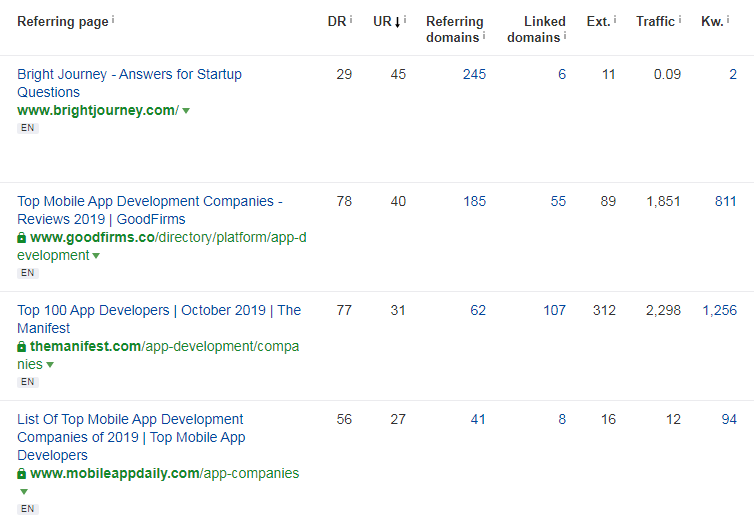Click traffic value 1,851
This screenshot has width=754, height=525.
(x=664, y=201)
